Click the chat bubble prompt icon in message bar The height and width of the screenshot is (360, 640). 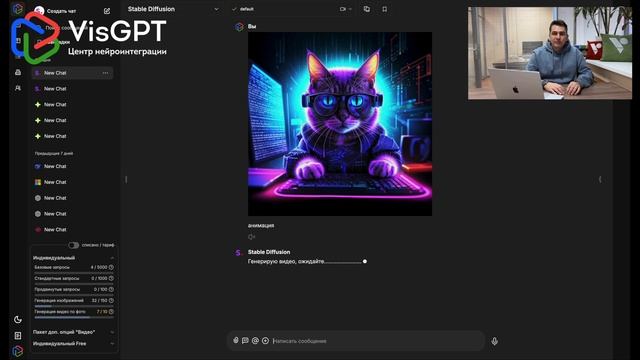(245, 340)
